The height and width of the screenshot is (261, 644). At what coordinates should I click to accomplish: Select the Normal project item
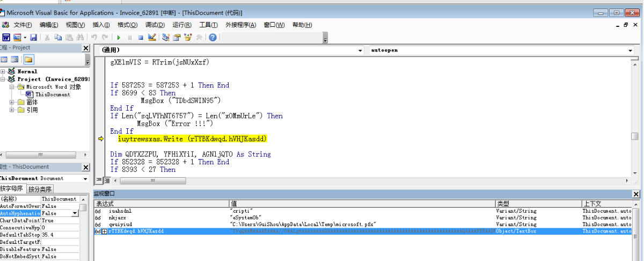click(27, 71)
